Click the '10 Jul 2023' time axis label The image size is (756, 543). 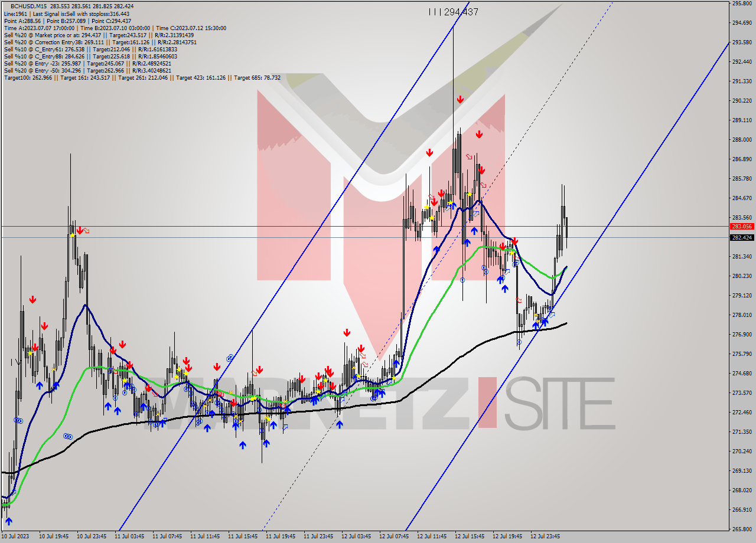point(14,537)
